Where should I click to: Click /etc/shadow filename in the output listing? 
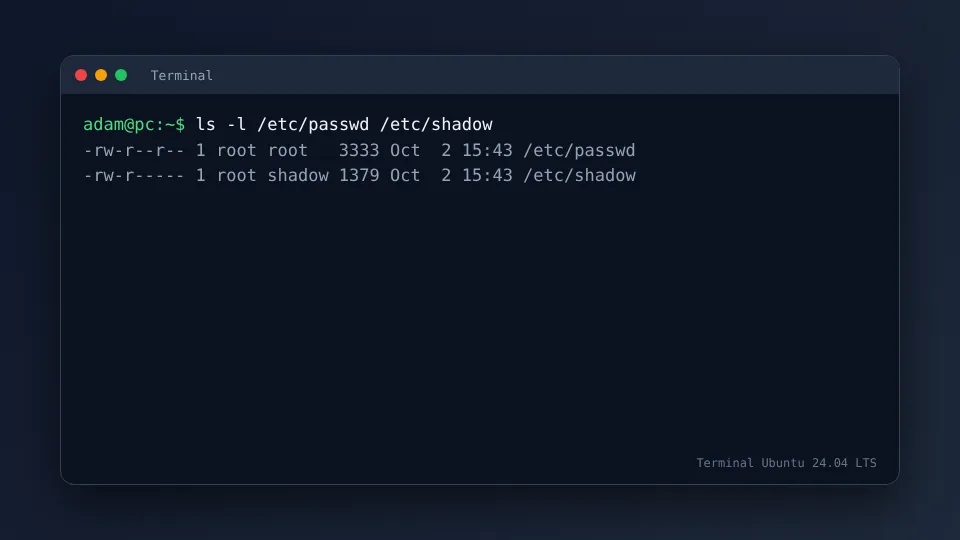[x=579, y=176]
